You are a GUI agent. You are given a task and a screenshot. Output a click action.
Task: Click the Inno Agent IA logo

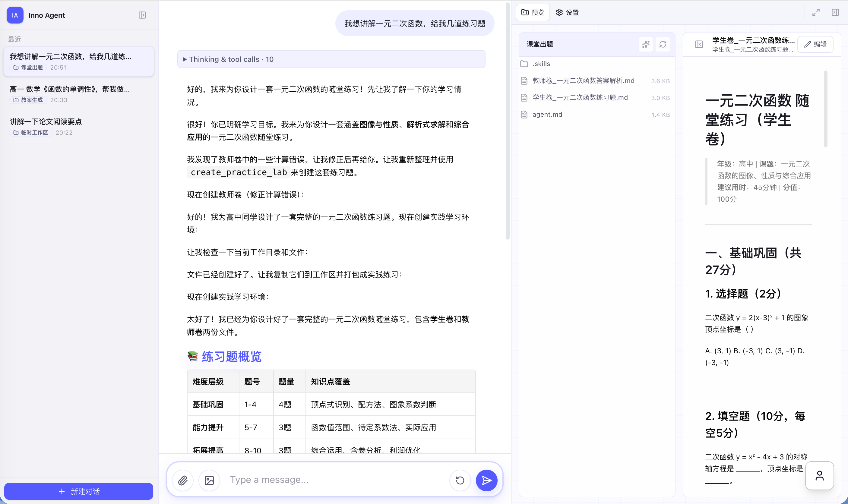click(15, 15)
